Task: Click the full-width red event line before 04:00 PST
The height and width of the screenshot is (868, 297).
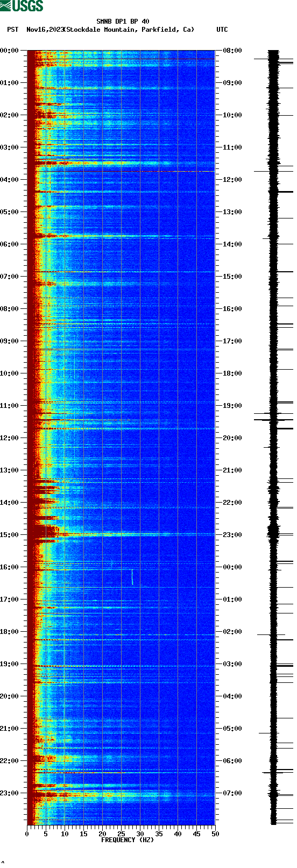Action: coord(121,171)
